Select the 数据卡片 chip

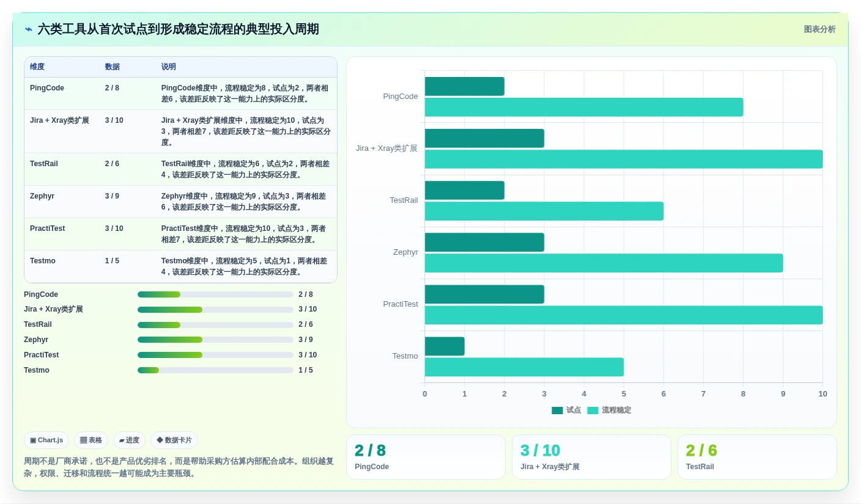click(x=174, y=440)
